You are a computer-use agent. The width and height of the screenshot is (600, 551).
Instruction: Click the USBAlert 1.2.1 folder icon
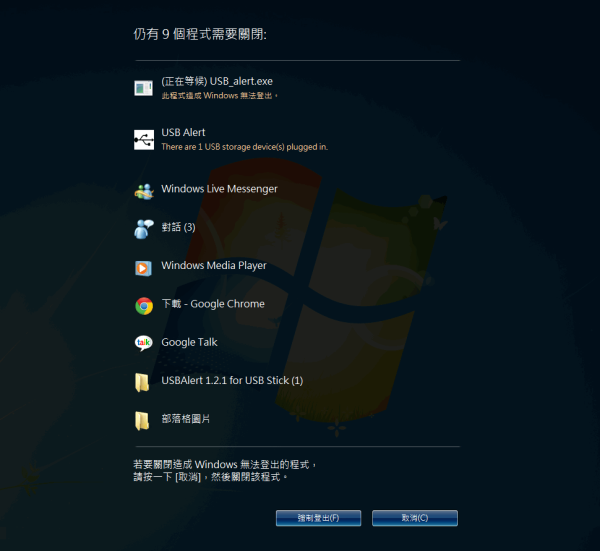point(142,383)
